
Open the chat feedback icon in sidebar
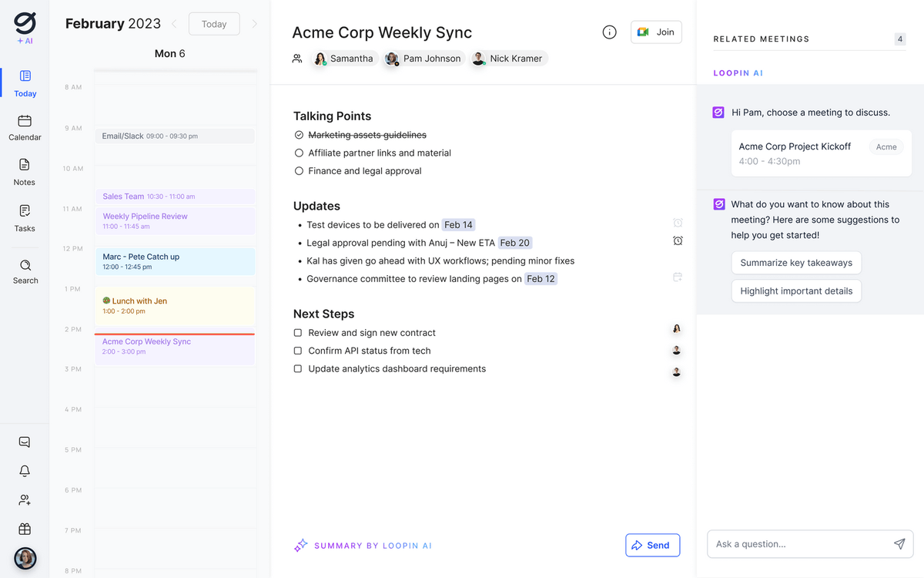pos(24,442)
